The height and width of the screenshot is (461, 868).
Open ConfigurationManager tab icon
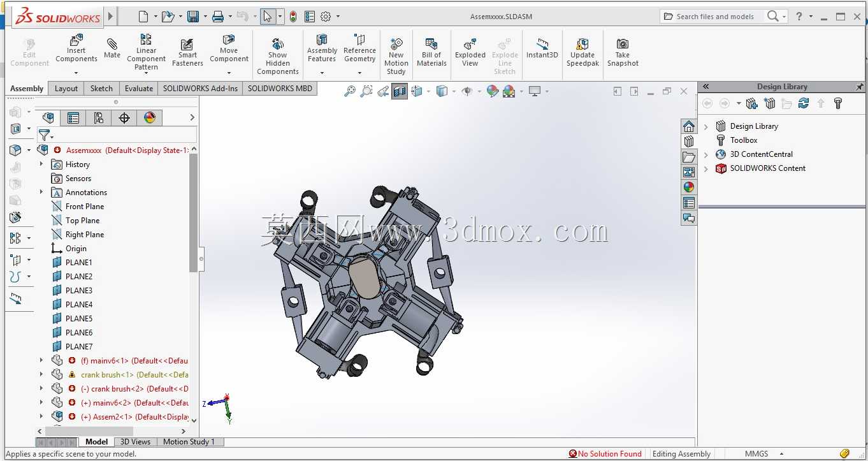coord(99,117)
